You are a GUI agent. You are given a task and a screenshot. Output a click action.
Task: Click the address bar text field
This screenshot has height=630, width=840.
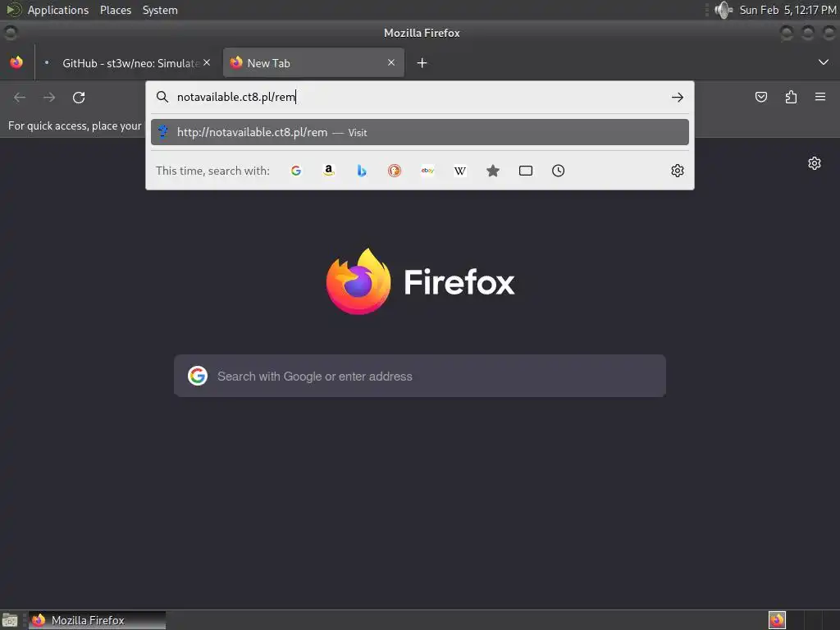pyautogui.click(x=419, y=97)
